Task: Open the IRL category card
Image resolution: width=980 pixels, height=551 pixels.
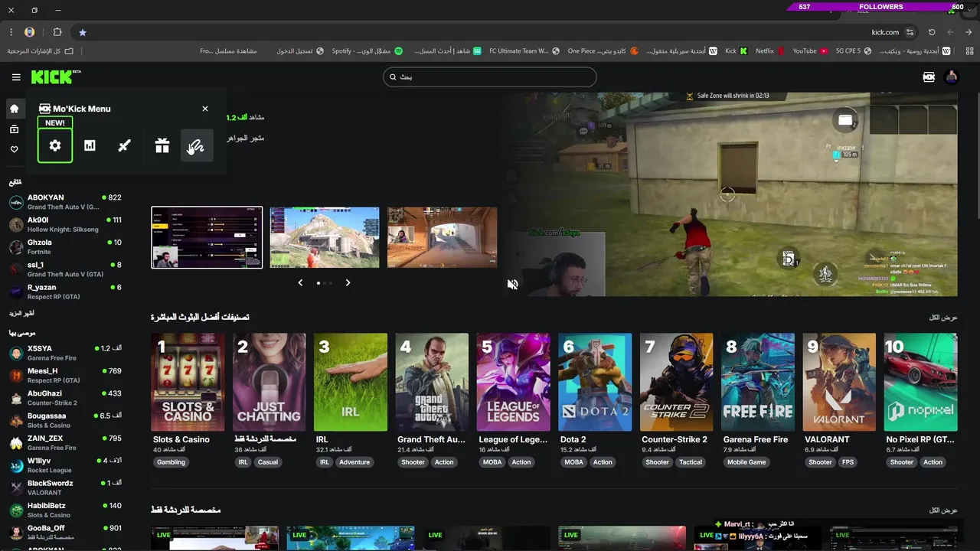Action: [351, 383]
